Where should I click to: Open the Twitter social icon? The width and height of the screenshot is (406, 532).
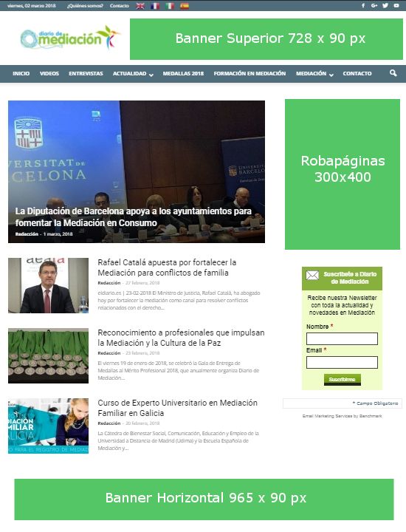click(385, 5)
